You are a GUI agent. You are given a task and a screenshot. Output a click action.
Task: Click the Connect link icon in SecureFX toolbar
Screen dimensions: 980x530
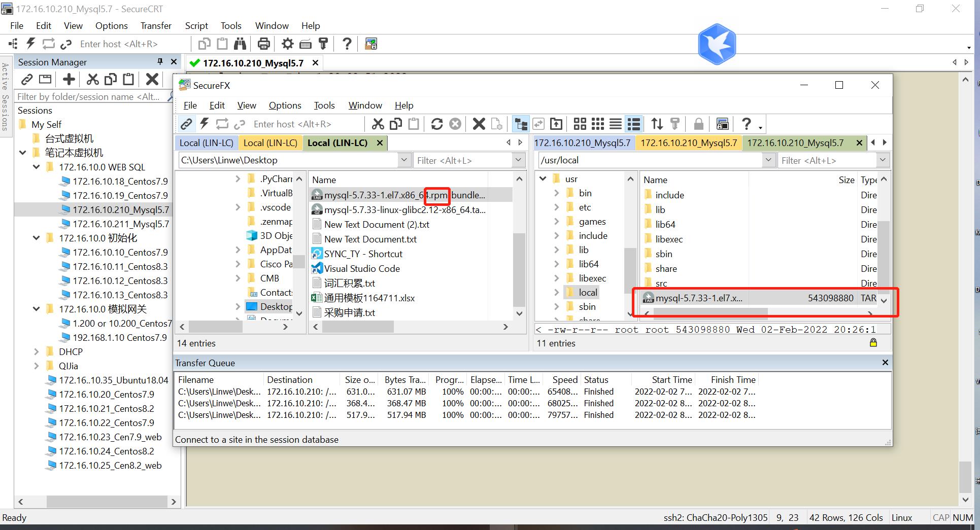pyautogui.click(x=186, y=124)
